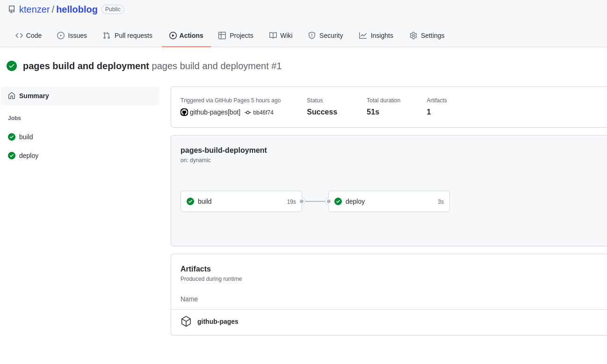Click the '51s' total duration value
Image resolution: width=607 pixels, height=364 pixels.
click(373, 112)
